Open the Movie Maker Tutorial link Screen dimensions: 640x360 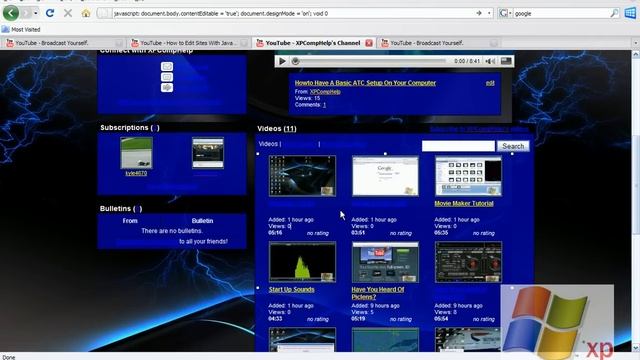(x=464, y=203)
